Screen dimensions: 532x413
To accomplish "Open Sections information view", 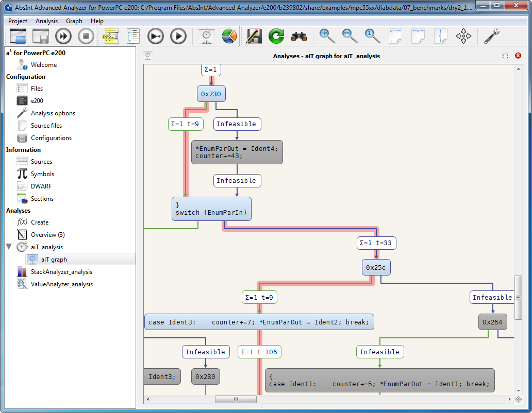I will click(x=42, y=199).
